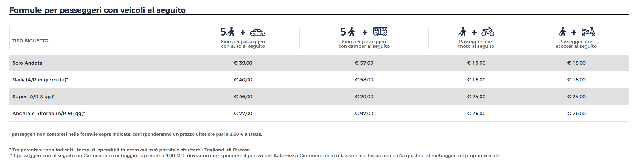Click the passenger icon beside the scooter
644x163 pixels.
pos(562,32)
